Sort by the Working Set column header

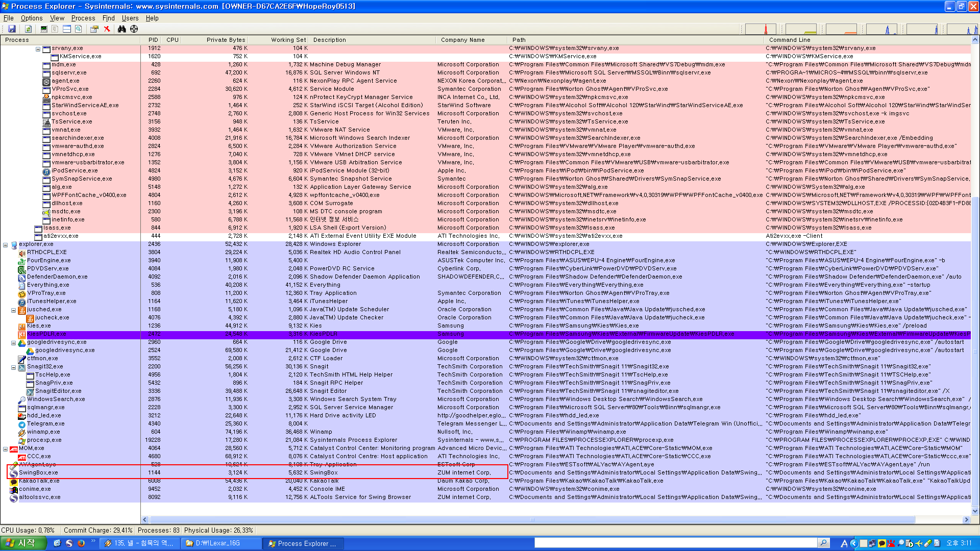(x=278, y=40)
